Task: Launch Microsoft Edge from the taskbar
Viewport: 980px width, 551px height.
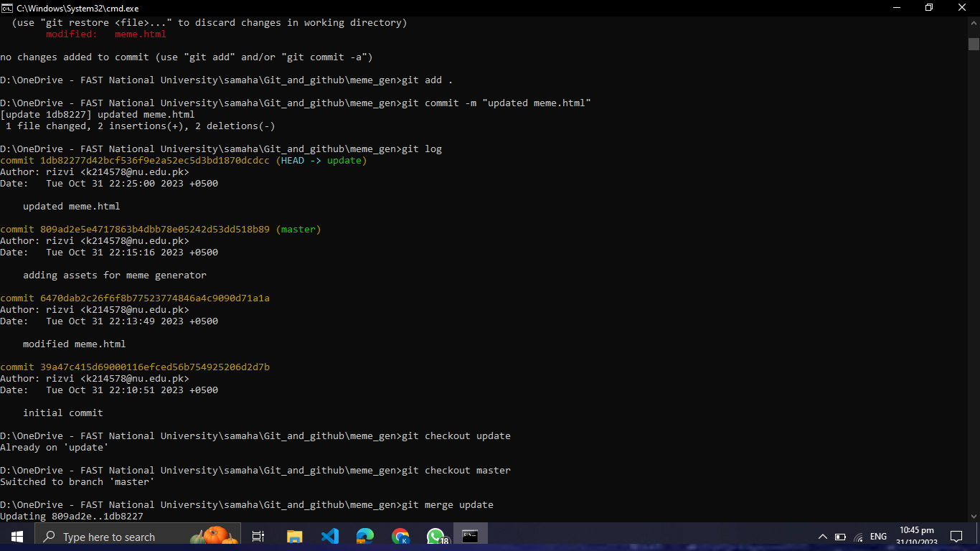Action: coord(365,536)
